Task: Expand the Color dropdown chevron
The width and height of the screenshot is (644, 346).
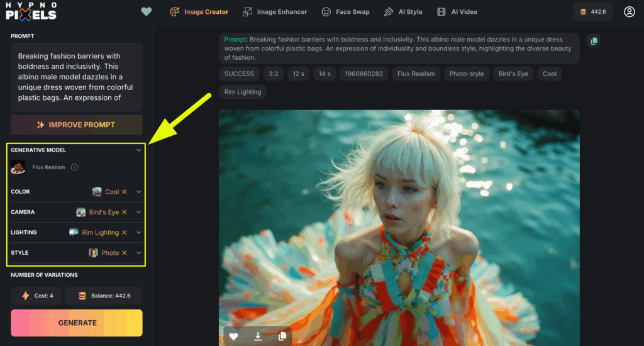Action: pyautogui.click(x=139, y=192)
